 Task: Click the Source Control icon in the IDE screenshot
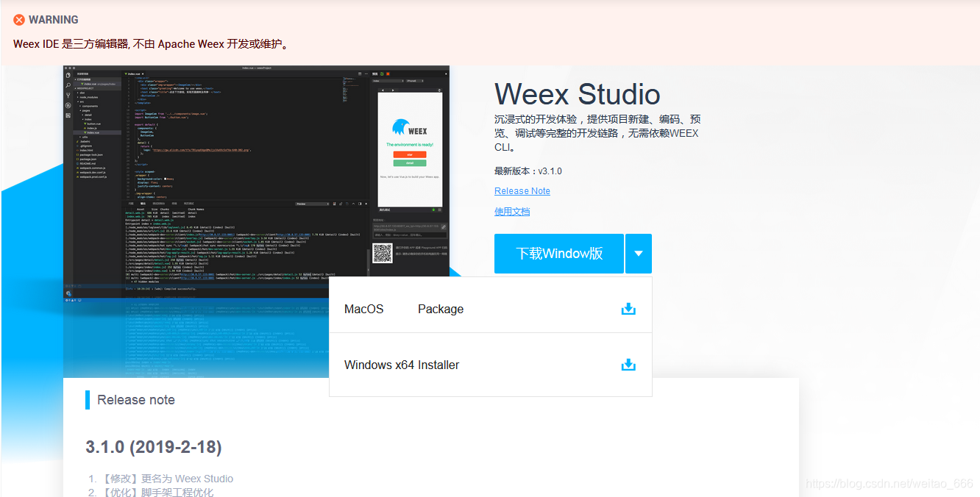[x=68, y=96]
